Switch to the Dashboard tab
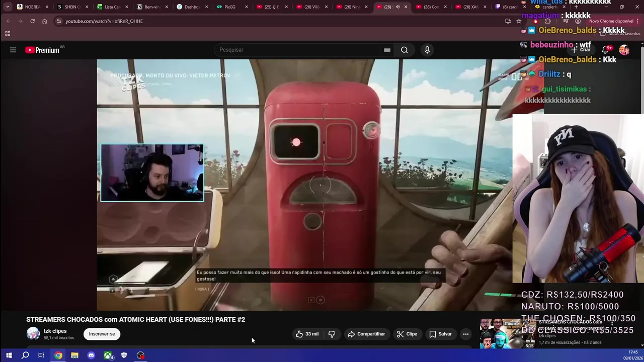 (x=193, y=7)
